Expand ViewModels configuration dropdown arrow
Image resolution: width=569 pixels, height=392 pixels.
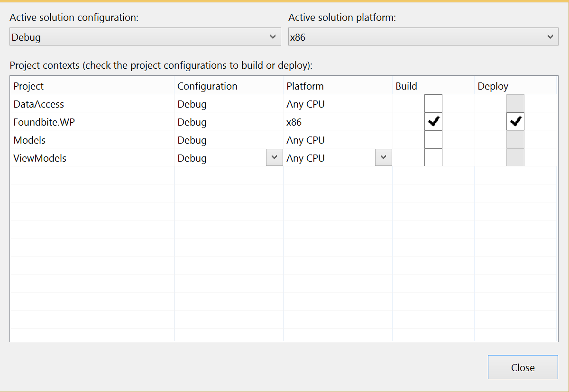click(274, 157)
